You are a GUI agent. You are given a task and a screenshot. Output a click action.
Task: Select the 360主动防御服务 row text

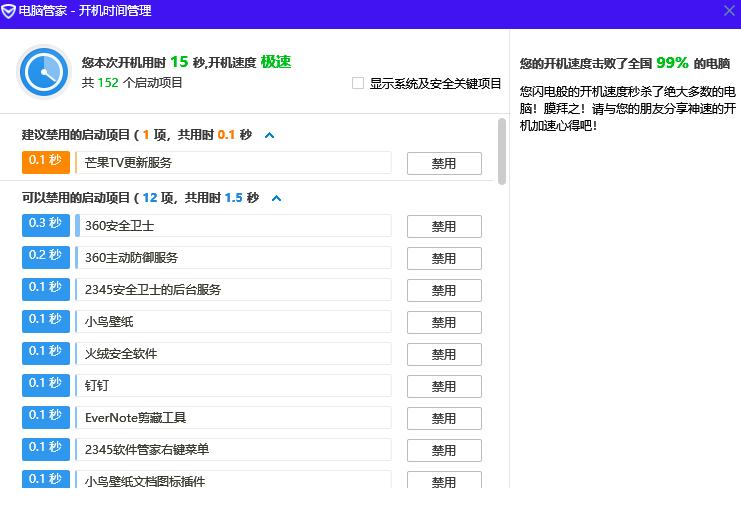[131, 258]
